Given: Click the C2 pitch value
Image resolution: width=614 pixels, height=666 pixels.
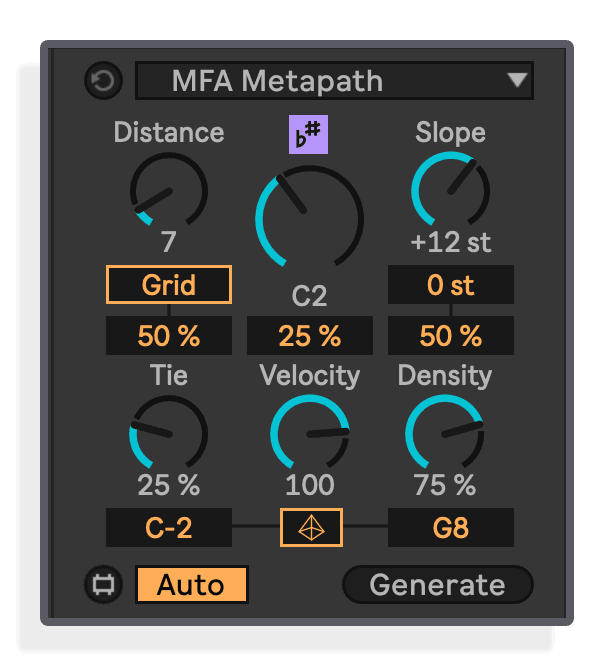Looking at the screenshot, I should tap(309, 296).
